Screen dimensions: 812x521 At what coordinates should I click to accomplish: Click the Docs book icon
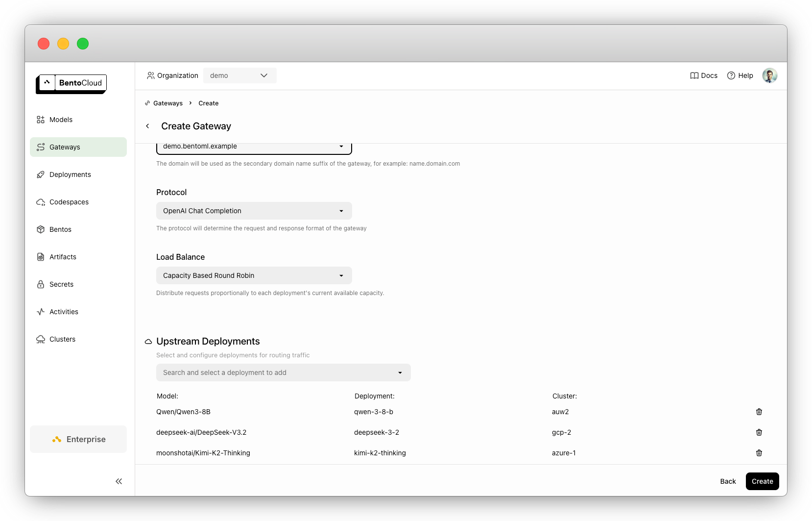point(694,75)
